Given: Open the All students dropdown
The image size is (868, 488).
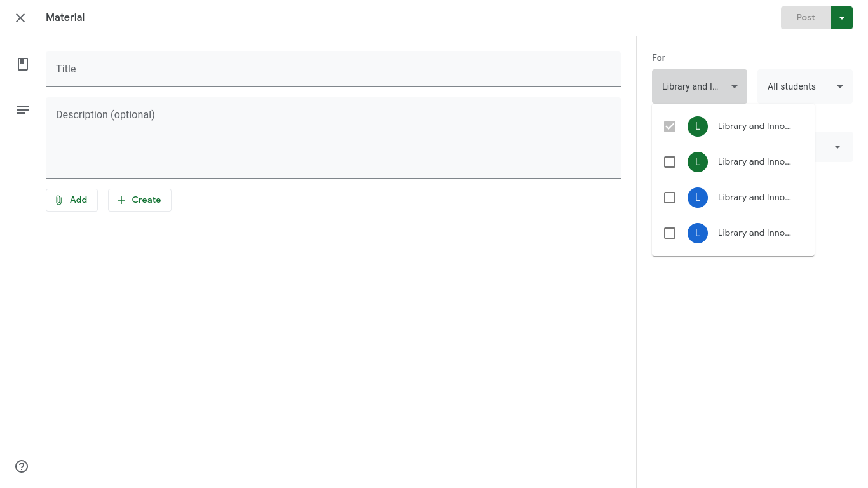Looking at the screenshot, I should [x=804, y=86].
